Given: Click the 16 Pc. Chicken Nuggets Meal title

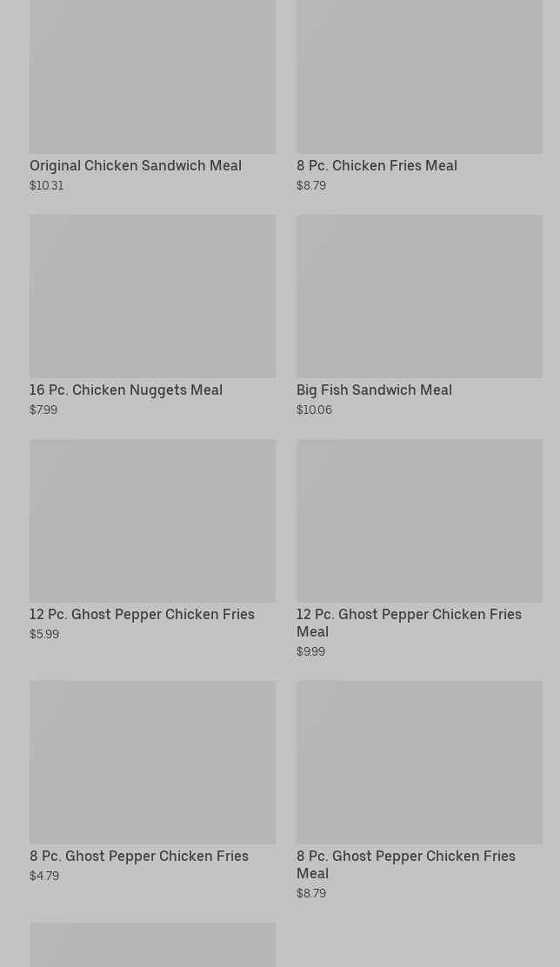Looking at the screenshot, I should (x=126, y=390).
